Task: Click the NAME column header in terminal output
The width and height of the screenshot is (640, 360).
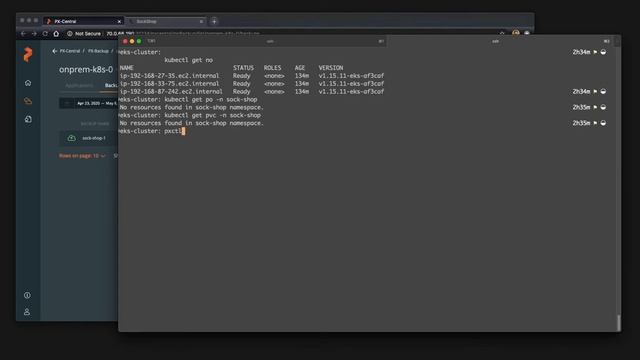Action: pyautogui.click(x=127, y=68)
